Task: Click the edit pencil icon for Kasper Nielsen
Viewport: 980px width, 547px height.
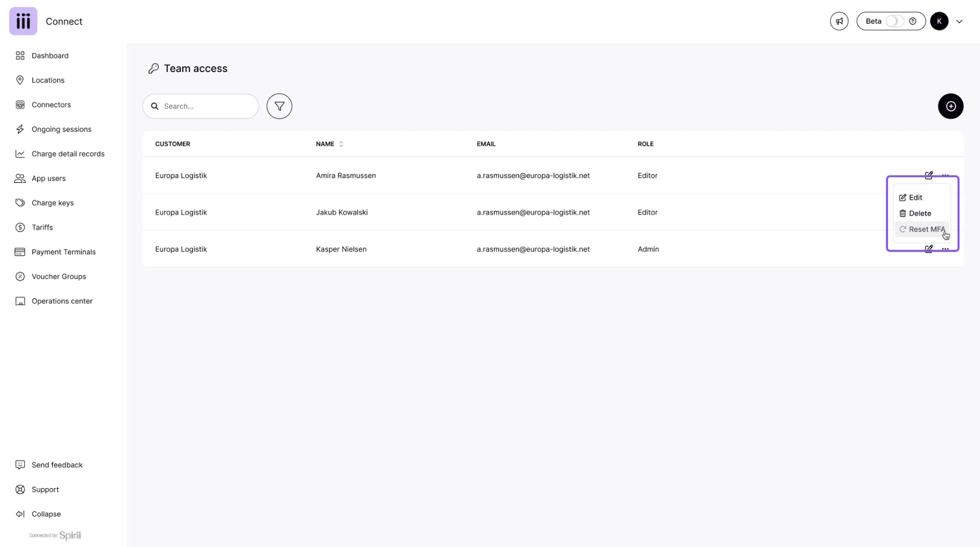Action: tap(929, 249)
